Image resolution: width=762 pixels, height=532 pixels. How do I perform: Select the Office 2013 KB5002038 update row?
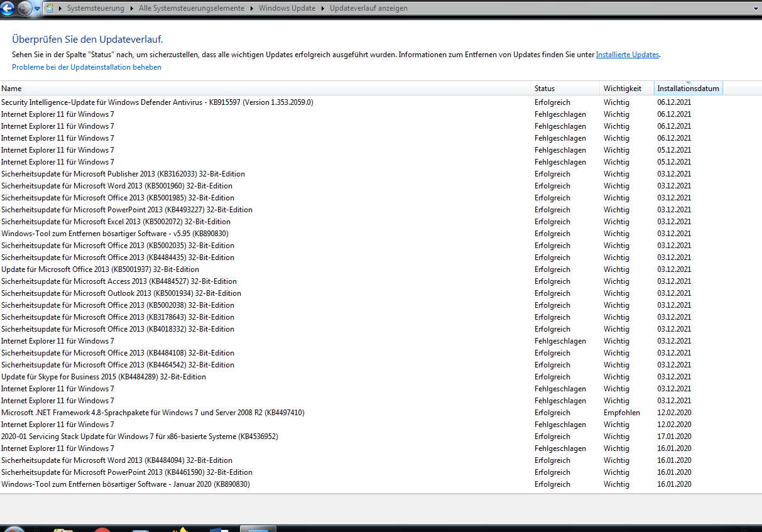point(381,305)
